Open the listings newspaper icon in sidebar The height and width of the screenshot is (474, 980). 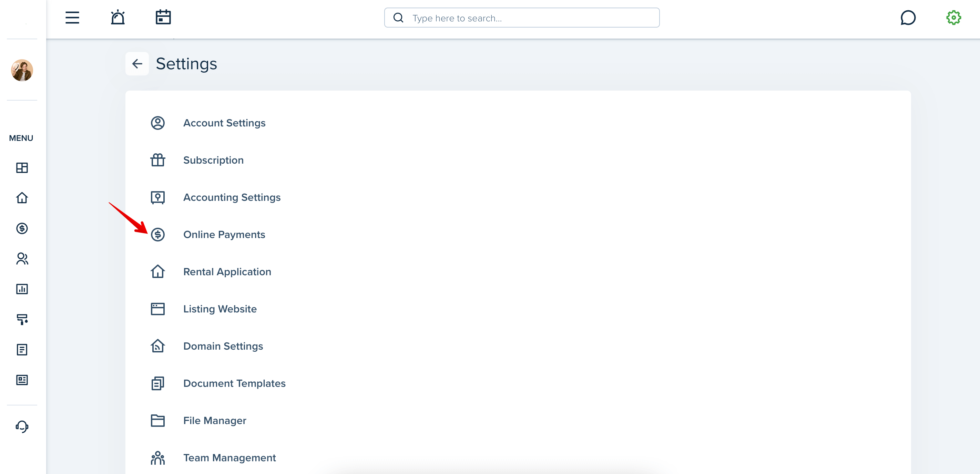point(22,380)
